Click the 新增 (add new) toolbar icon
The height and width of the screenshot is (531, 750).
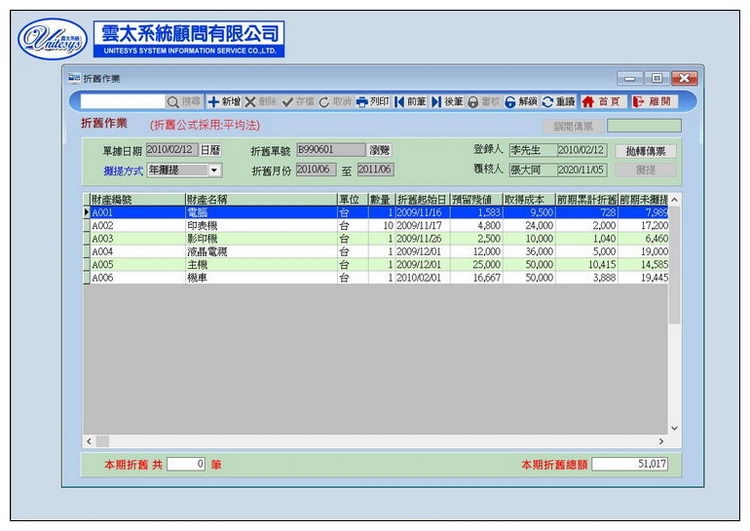[224, 102]
